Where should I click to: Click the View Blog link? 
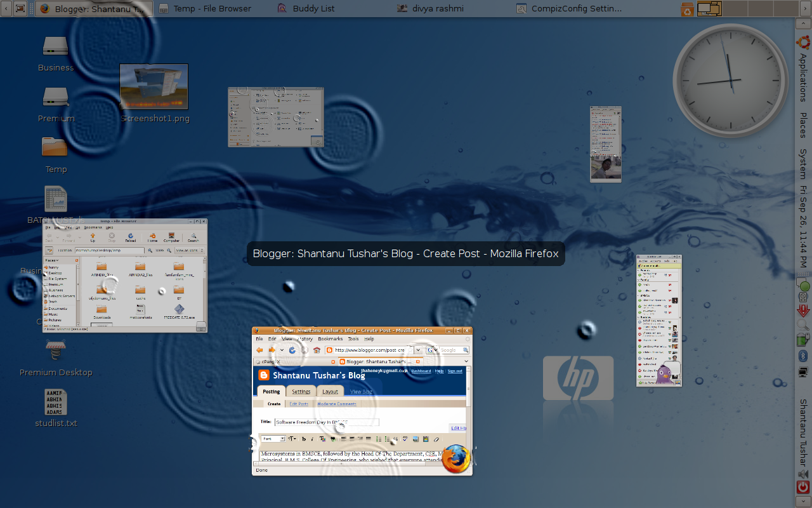361,392
